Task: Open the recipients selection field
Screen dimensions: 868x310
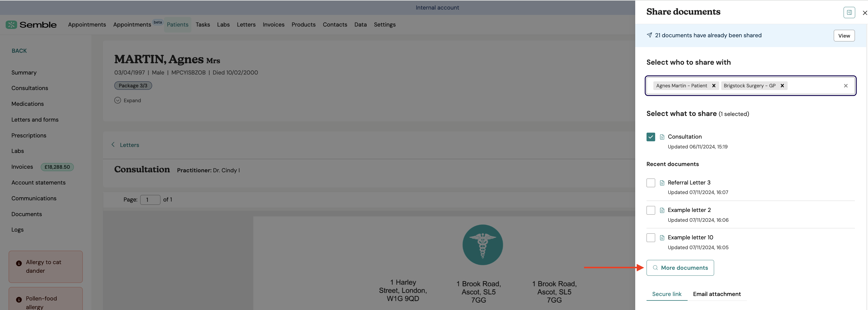Action: click(750, 86)
